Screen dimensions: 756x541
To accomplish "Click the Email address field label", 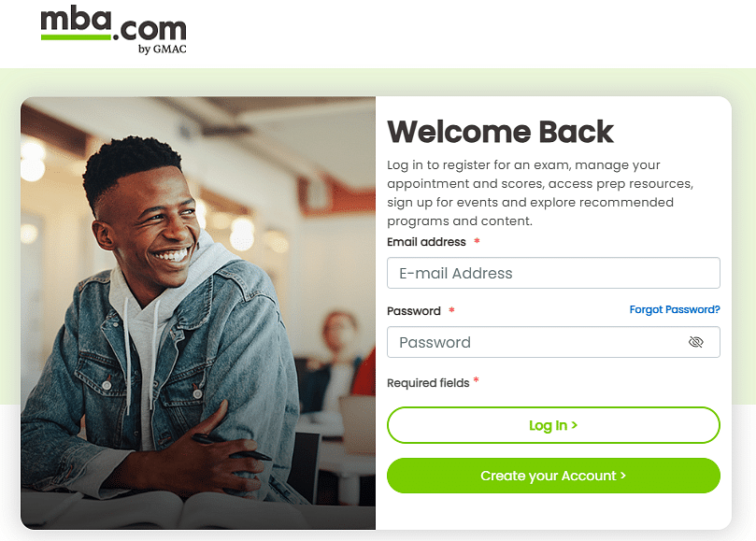I will pos(426,242).
